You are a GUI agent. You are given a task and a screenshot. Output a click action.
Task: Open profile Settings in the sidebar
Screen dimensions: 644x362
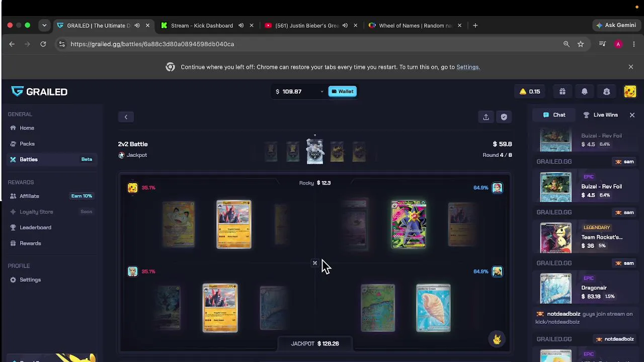(x=30, y=280)
